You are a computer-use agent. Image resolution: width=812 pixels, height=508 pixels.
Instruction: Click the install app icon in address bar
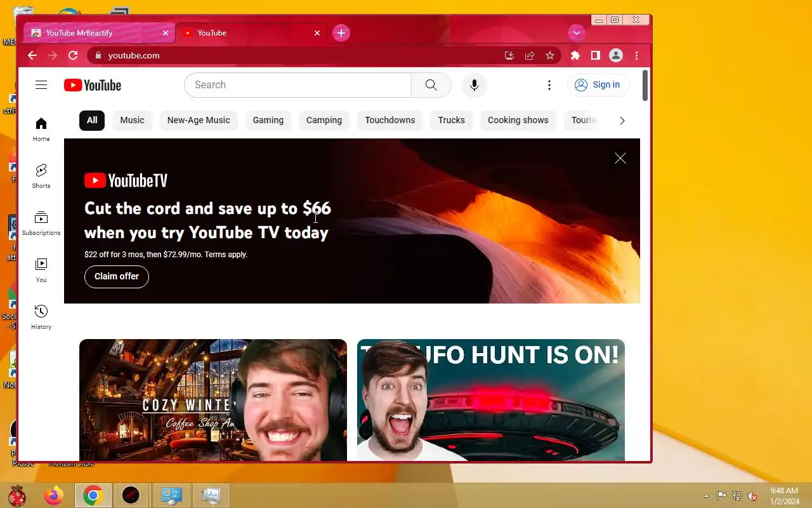point(509,55)
